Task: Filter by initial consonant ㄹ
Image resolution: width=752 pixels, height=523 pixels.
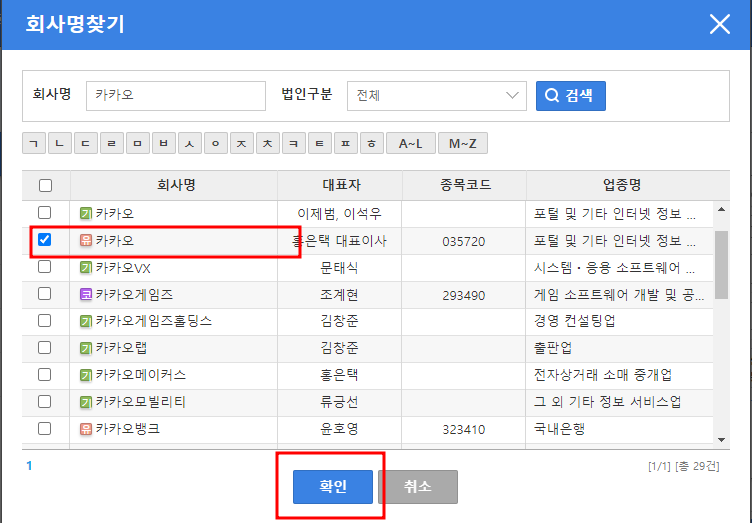Action: 112,143
